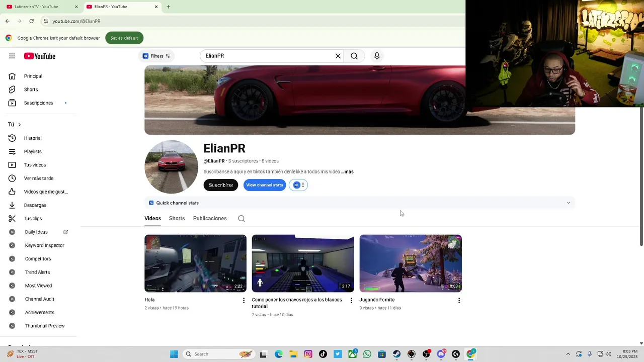The width and height of the screenshot is (644, 362).
Task: Open Channel Audit tool
Action: [x=38, y=299]
